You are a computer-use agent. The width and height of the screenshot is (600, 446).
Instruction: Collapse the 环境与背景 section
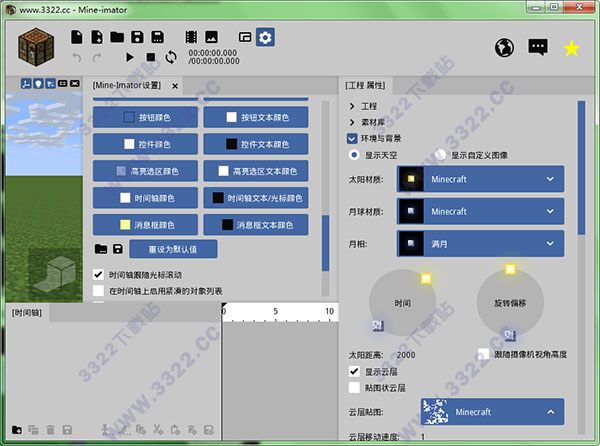352,138
